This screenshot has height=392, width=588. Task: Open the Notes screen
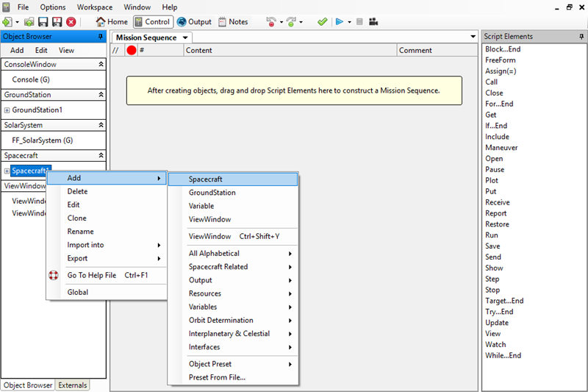pos(233,22)
